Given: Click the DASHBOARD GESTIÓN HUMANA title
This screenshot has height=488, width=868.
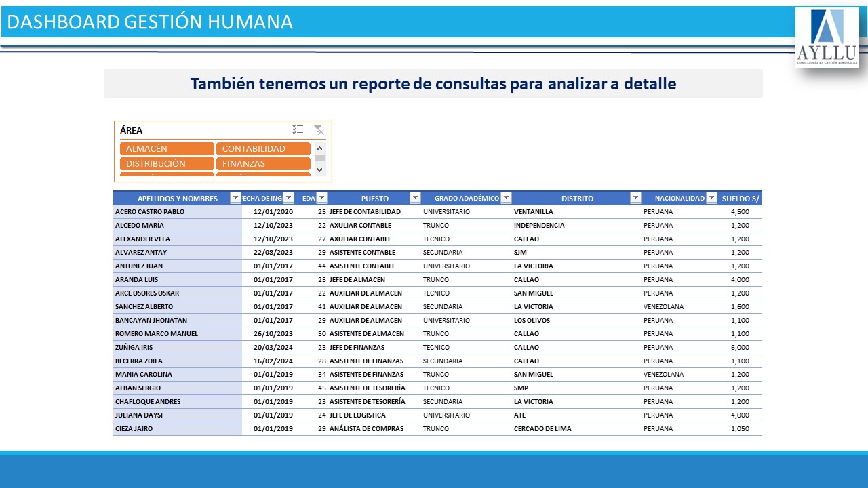Looking at the screenshot, I should 150,22.
